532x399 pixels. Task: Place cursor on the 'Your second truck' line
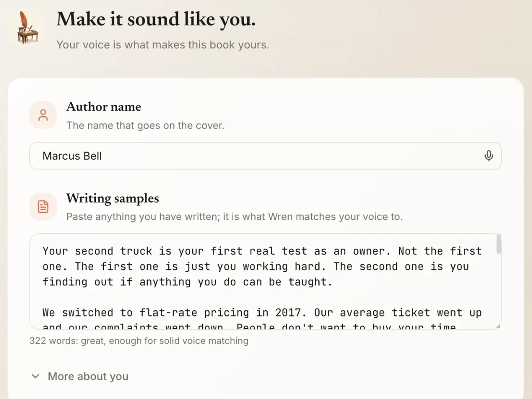[262, 251]
